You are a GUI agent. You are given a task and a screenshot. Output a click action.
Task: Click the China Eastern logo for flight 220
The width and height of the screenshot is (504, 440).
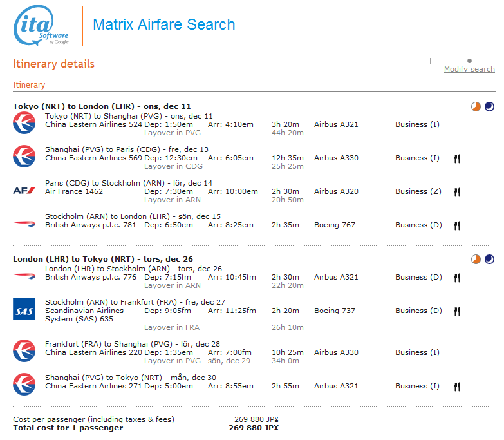(x=24, y=350)
